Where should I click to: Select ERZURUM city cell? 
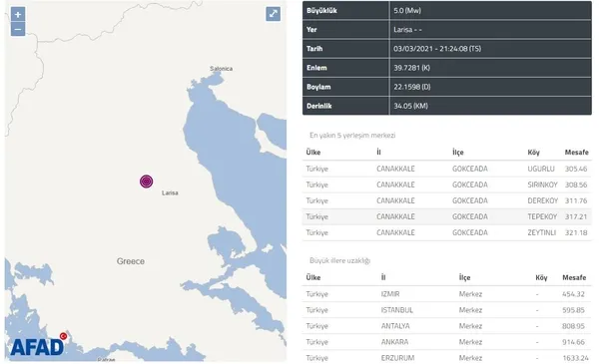397,358
